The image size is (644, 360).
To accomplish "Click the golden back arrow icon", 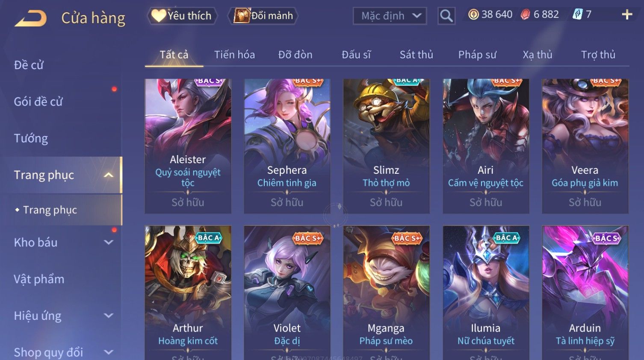I will pos(30,18).
